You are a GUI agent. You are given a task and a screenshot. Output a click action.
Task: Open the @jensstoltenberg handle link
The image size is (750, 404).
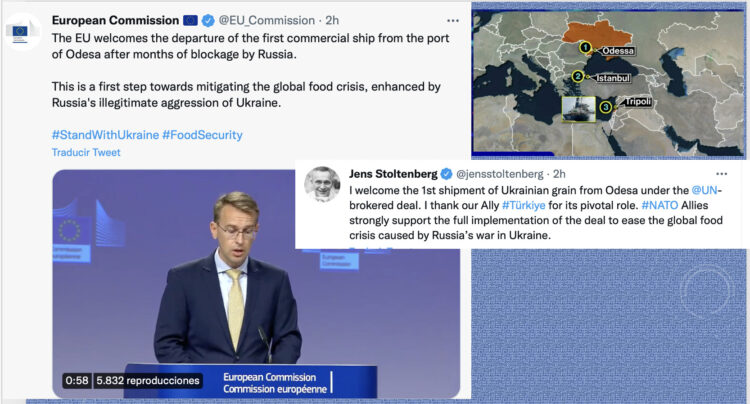pos(503,174)
